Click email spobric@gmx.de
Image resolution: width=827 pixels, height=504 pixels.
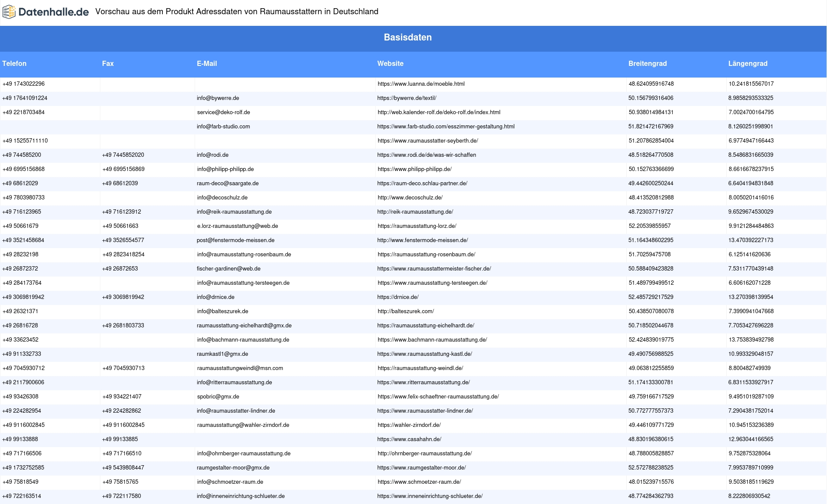coord(218,397)
